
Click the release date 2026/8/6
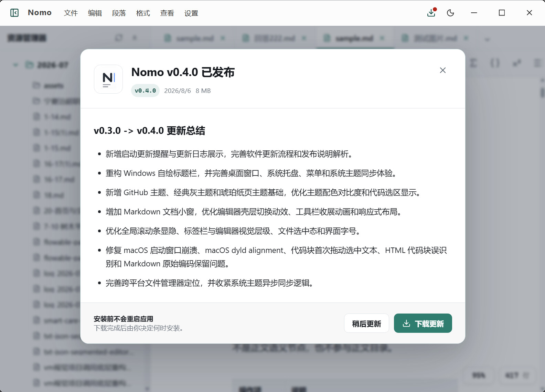point(178,91)
